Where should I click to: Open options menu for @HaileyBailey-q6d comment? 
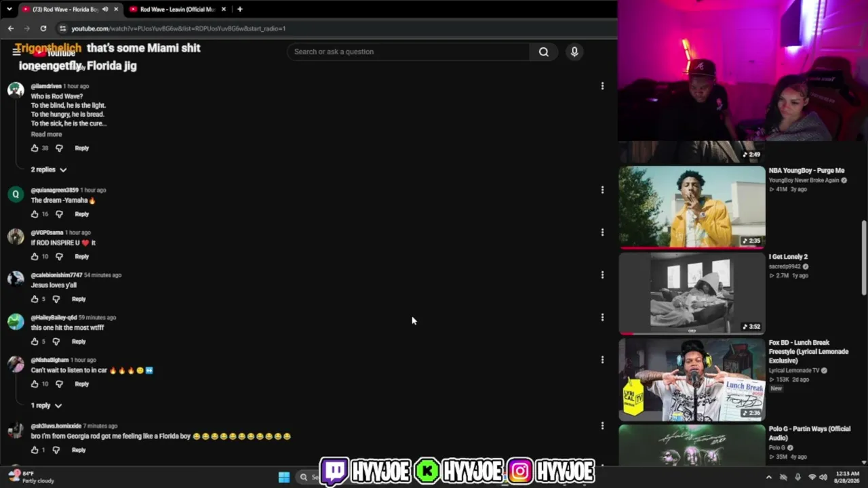click(602, 317)
